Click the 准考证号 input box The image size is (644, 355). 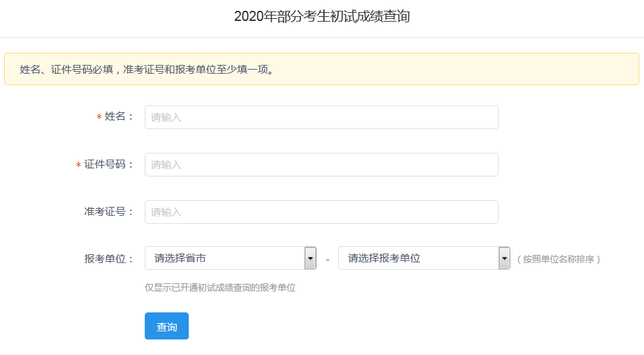tap(321, 212)
